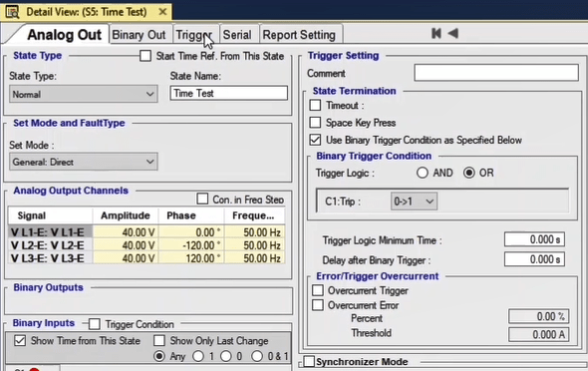Enable the Timeout checkbox
This screenshot has width=588, height=371.
click(315, 105)
